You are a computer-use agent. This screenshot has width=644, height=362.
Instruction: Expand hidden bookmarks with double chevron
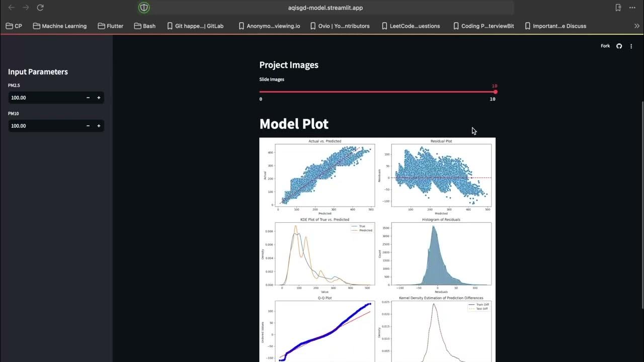(x=637, y=26)
